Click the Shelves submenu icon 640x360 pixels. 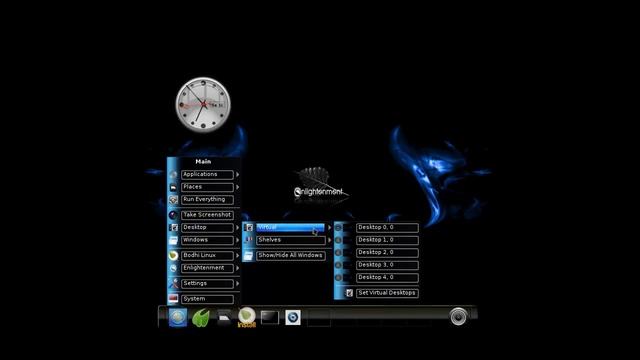(x=249, y=240)
